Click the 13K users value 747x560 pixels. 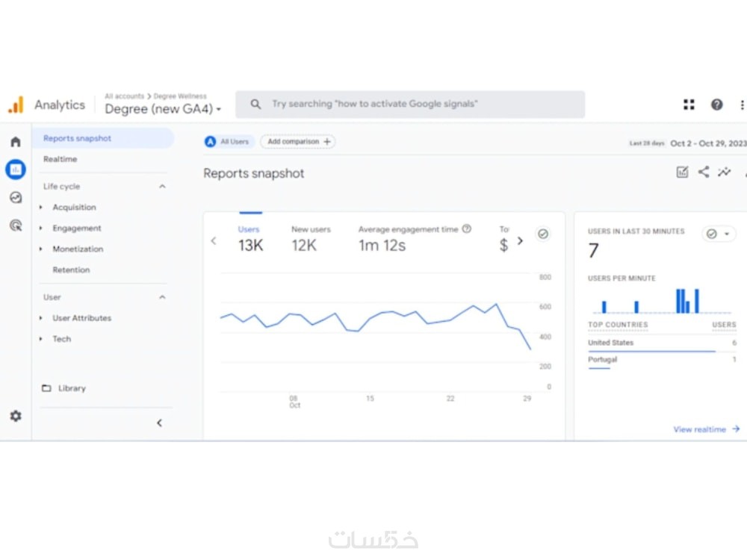pos(250,245)
